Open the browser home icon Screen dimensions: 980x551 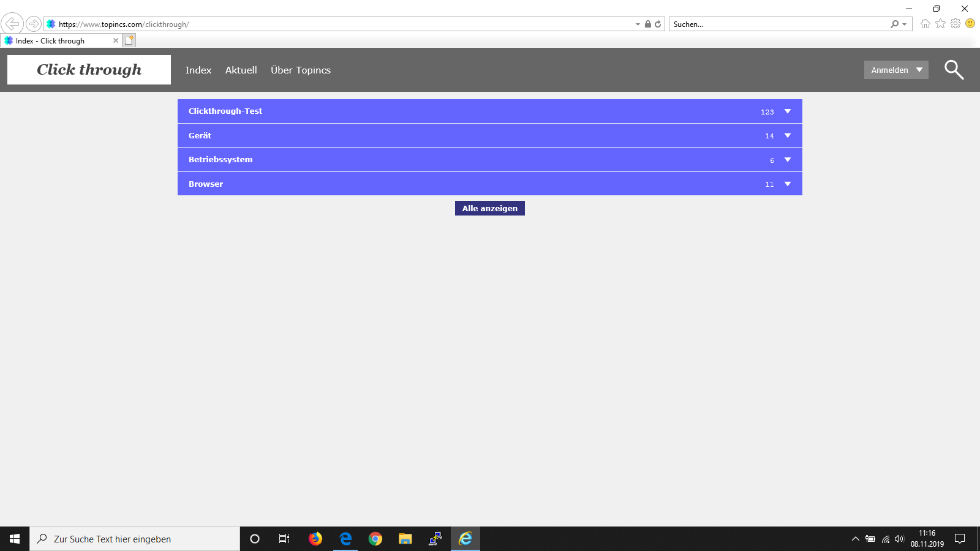point(925,24)
